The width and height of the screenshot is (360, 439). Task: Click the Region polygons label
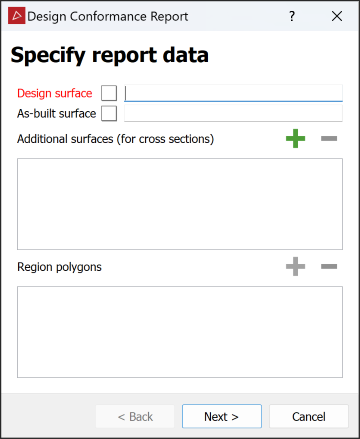[x=59, y=267]
